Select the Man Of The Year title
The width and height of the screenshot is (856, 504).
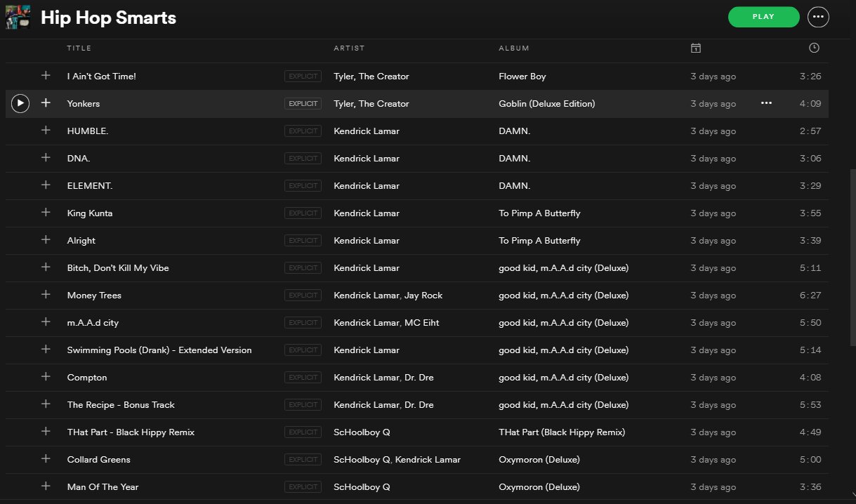tap(103, 487)
